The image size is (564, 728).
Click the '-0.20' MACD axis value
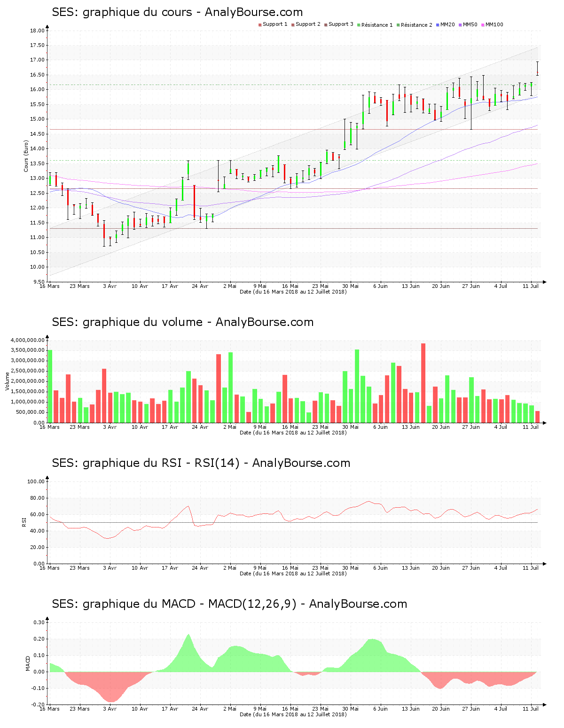38,705
